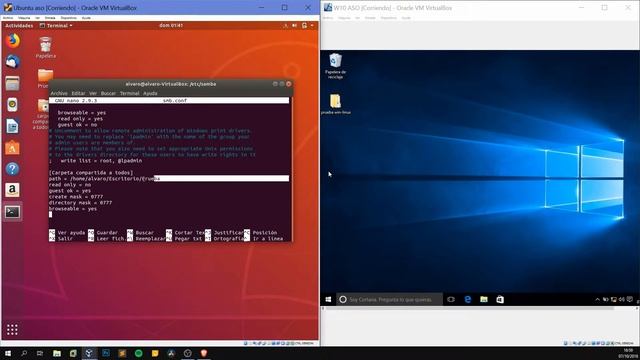Open host Task View on bottom taskbar
This screenshot has height=360, width=640.
pos(40,353)
